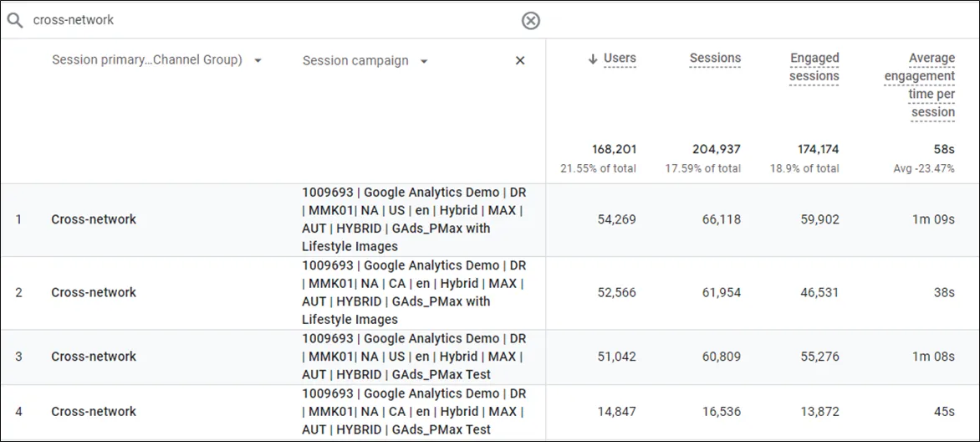Click the search magnifier icon
This screenshot has height=442, width=980.
(x=15, y=20)
